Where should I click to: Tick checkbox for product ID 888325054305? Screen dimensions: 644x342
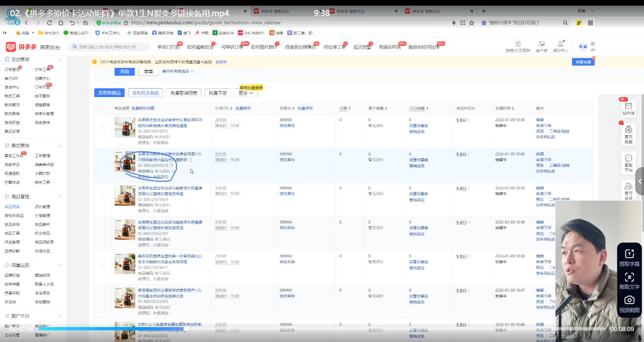tap(102, 298)
